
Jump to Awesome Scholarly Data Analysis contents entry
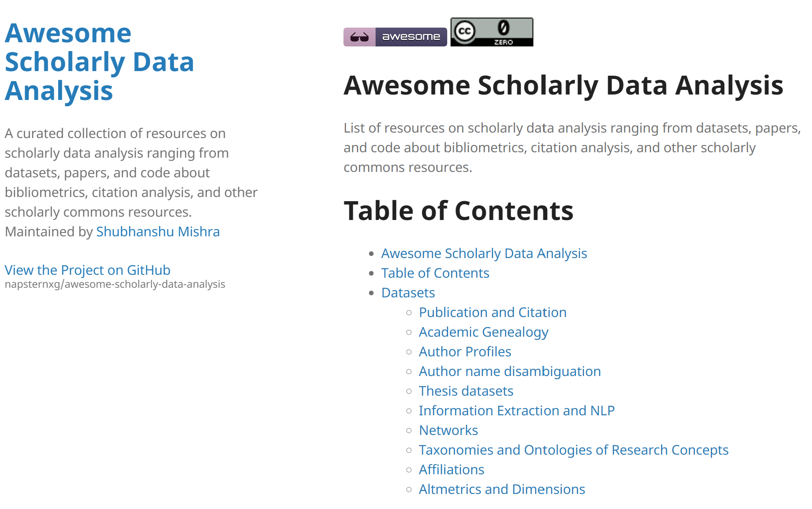click(484, 253)
